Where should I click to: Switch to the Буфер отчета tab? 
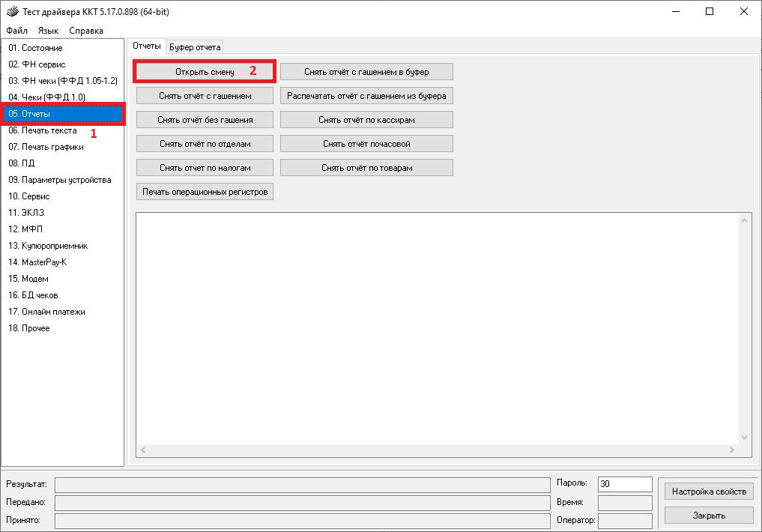195,47
